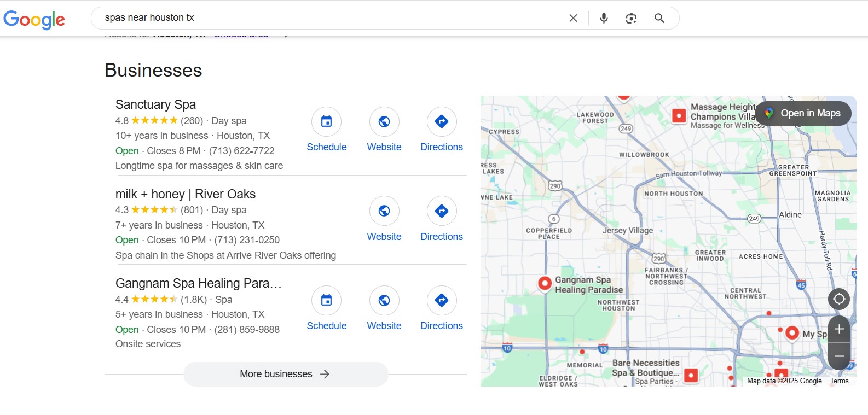Click Directions label for milk + honey
This screenshot has width=868, height=415.
tap(442, 237)
